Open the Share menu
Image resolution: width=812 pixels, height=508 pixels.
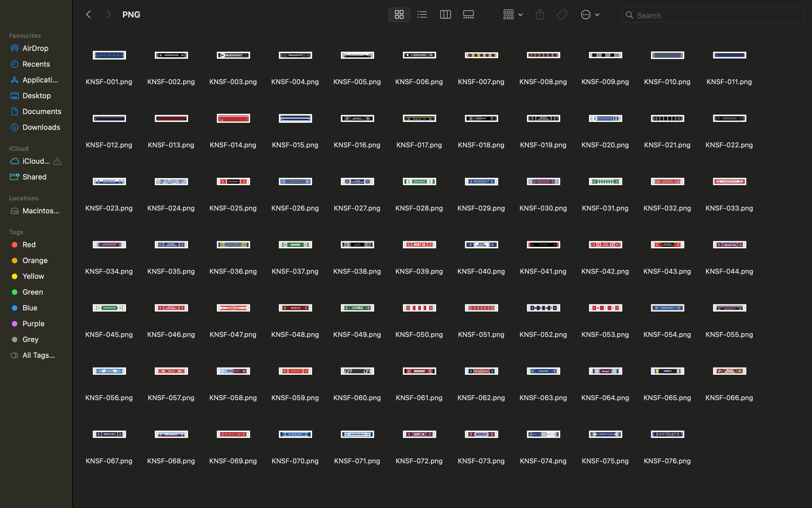[x=539, y=14]
